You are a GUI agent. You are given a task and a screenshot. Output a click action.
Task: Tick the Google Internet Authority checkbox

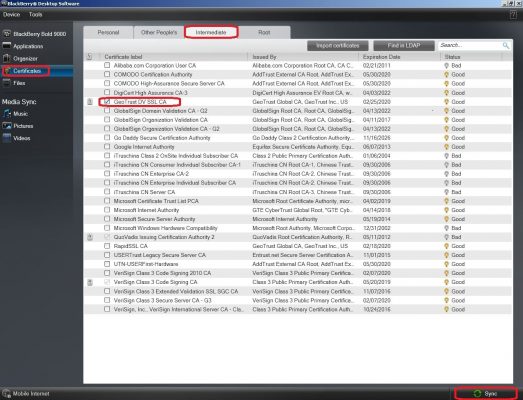(x=107, y=146)
